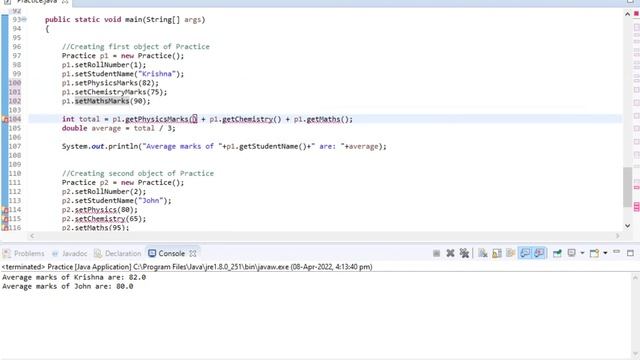This screenshot has height=360, width=640.
Task: Click the error marker on line 115
Action: 5,219
